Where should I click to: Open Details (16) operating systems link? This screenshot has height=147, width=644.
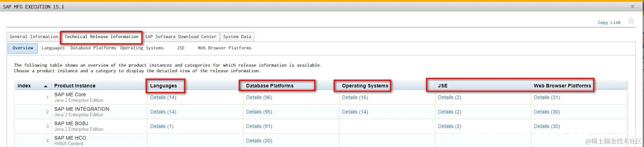click(x=355, y=97)
